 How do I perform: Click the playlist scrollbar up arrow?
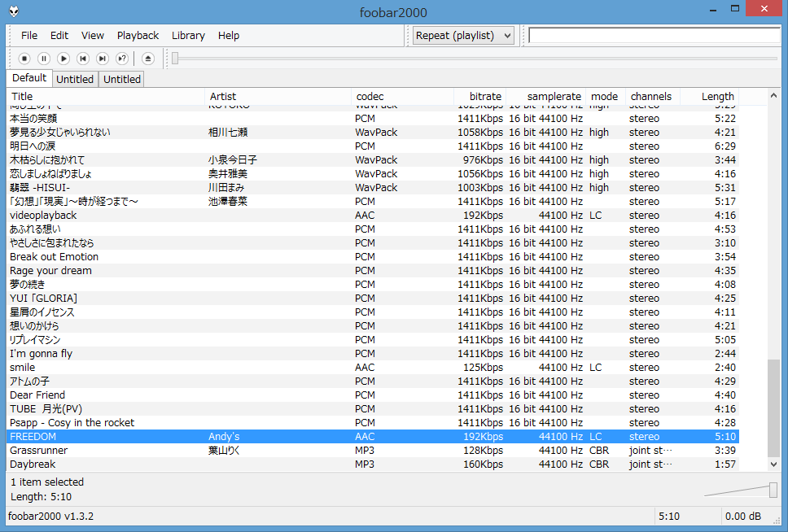773,95
